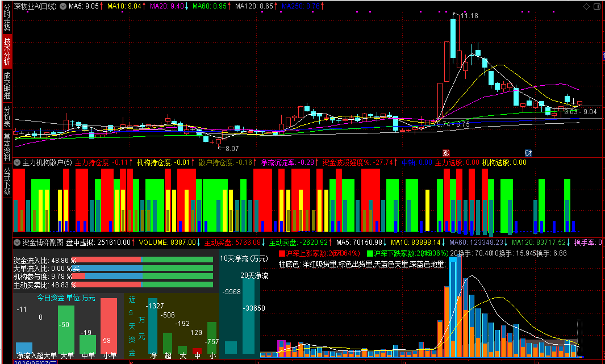The height and width of the screenshot is (364, 605).
Task: Click the red 沪深上涨家数 legend square
Action: [x=282, y=253]
